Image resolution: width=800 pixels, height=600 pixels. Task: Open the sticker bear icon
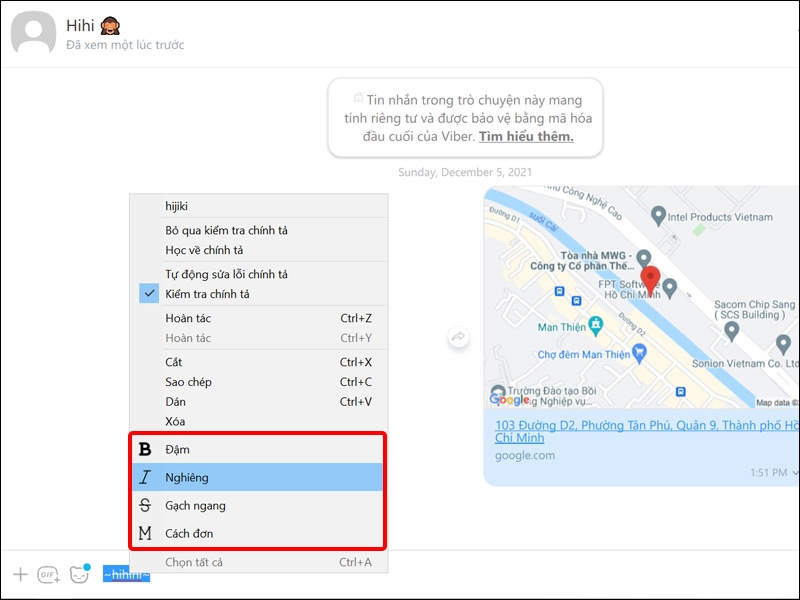[x=80, y=574]
